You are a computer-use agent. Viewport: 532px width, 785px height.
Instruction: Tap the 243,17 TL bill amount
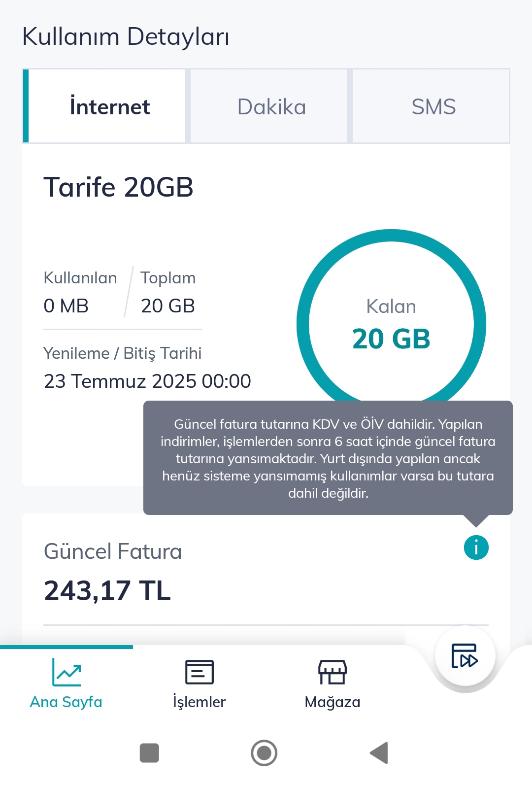click(107, 590)
